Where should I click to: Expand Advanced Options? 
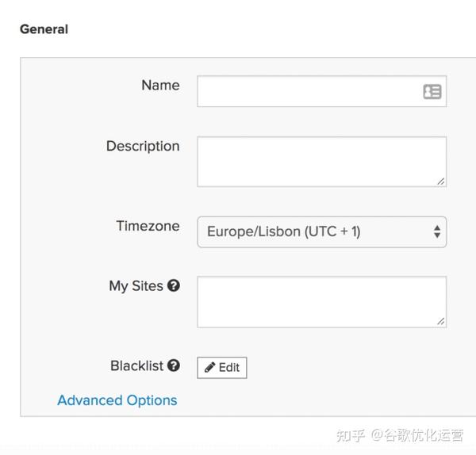[x=117, y=400]
